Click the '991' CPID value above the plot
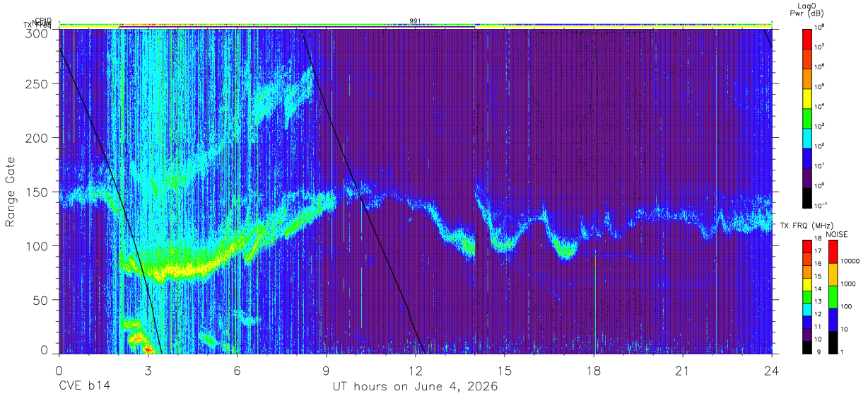This screenshot has width=868, height=401. click(x=415, y=21)
